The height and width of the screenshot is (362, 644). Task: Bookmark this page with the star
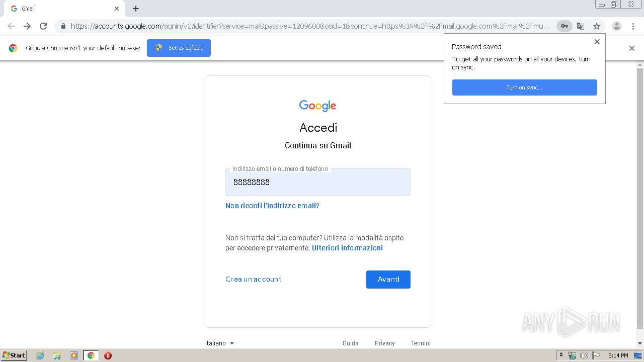[x=597, y=26]
